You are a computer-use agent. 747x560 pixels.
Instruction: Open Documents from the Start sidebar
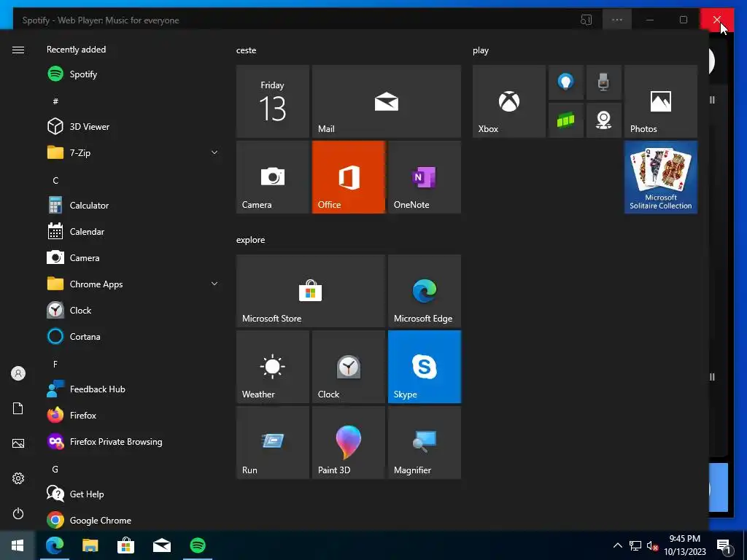18,408
